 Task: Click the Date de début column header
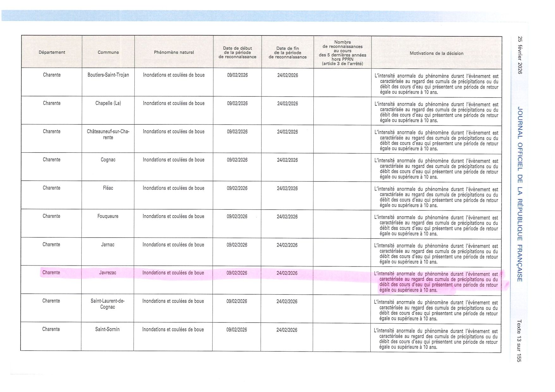coord(237,52)
